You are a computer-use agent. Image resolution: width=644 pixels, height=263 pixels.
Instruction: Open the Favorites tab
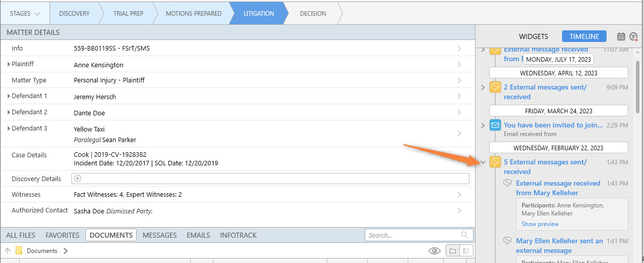[x=62, y=235]
